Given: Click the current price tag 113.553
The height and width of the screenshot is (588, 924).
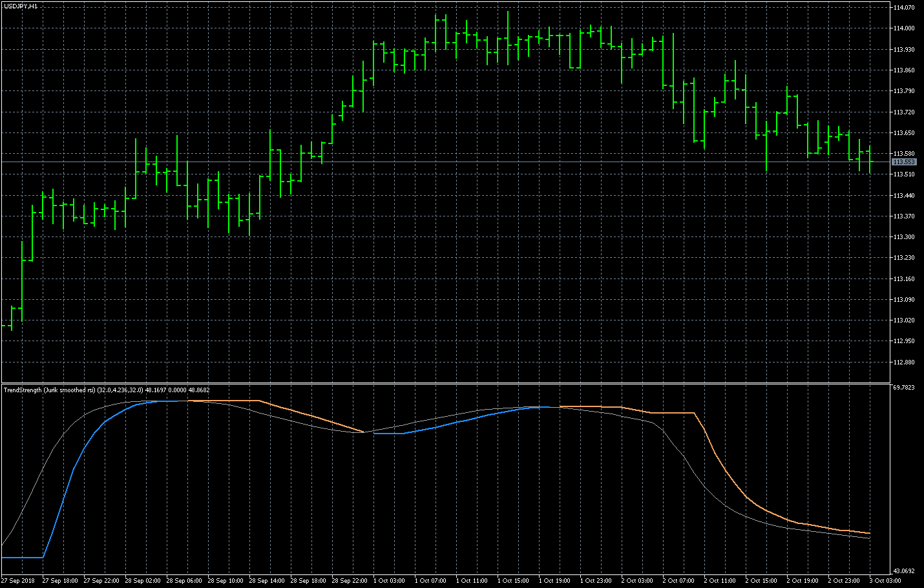Looking at the screenshot, I should pos(903,162).
